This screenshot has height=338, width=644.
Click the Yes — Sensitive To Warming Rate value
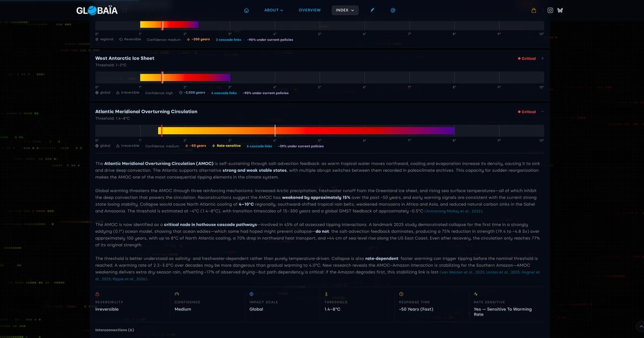point(502,312)
